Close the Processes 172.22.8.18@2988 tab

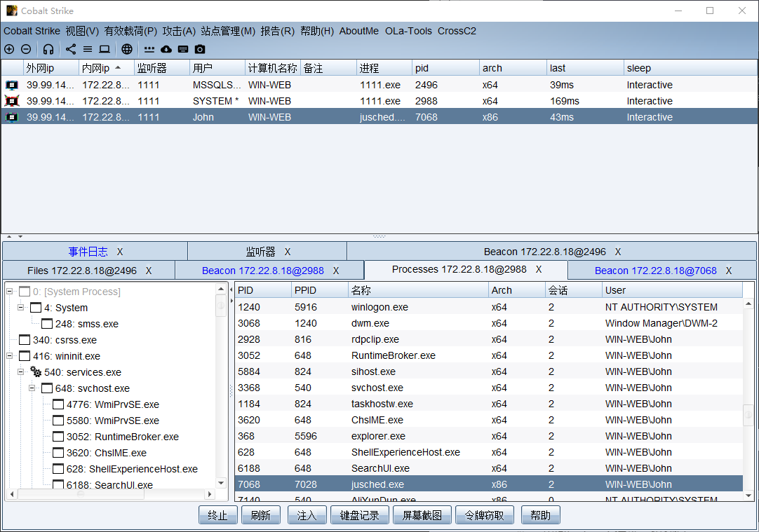click(539, 269)
